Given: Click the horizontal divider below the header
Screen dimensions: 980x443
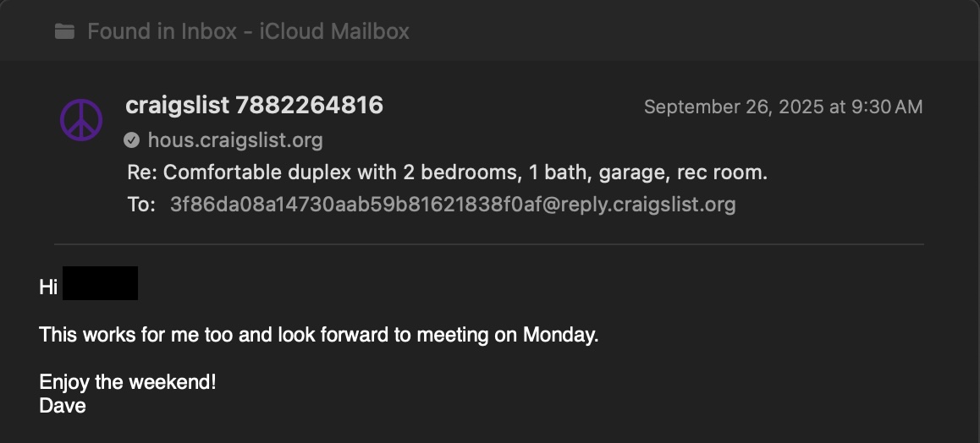Looking at the screenshot, I should point(489,244).
